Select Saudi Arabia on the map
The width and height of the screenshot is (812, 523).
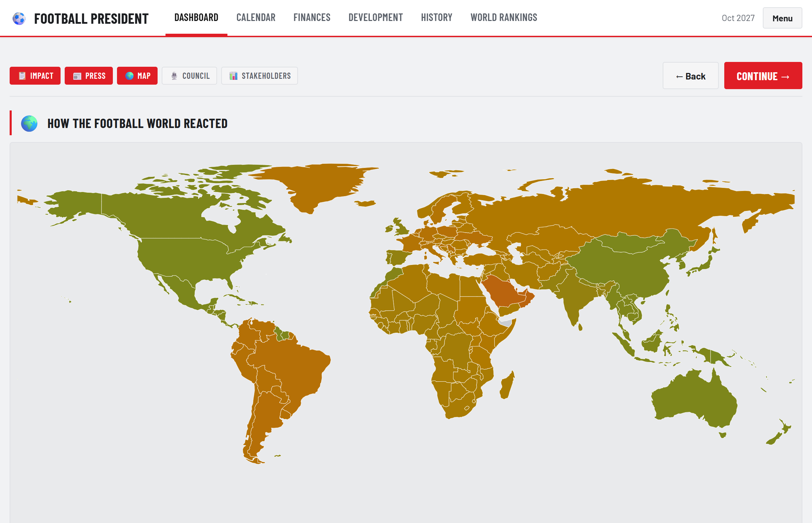coord(502,292)
